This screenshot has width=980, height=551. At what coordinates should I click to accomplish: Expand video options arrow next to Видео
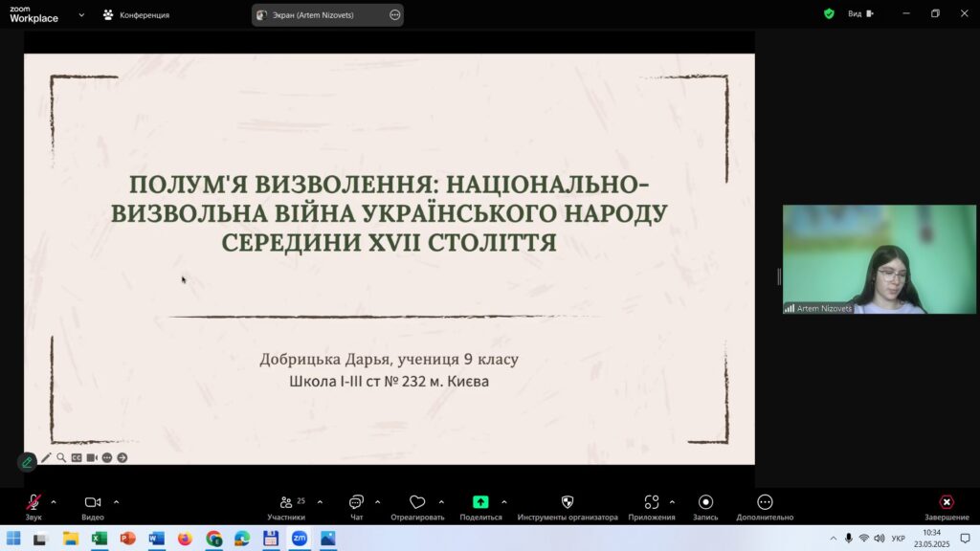click(x=117, y=501)
